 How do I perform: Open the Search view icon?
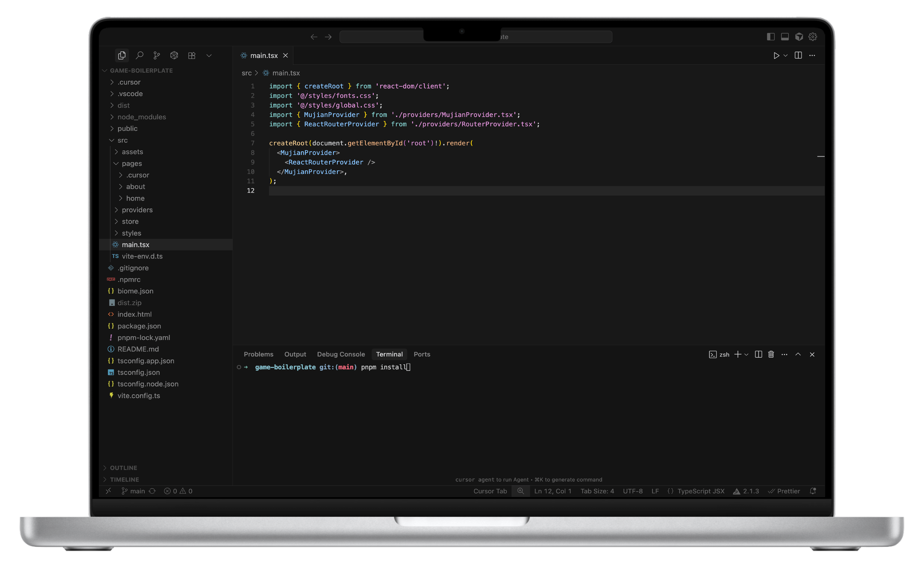139,55
